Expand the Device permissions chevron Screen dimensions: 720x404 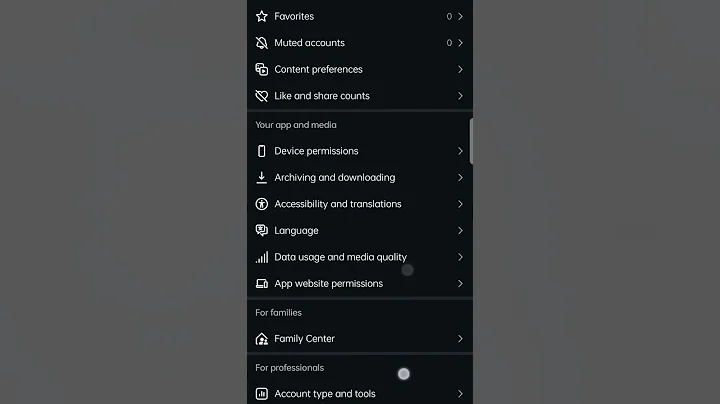tap(460, 151)
